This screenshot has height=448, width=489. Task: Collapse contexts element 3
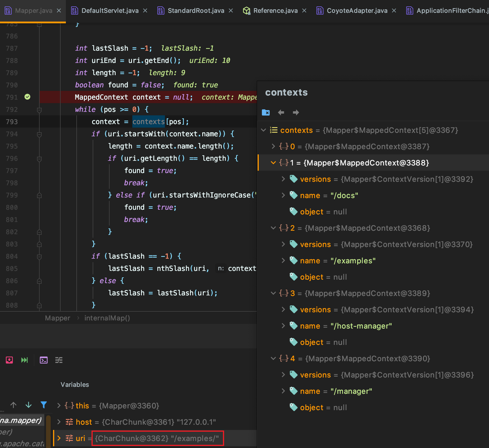click(273, 293)
